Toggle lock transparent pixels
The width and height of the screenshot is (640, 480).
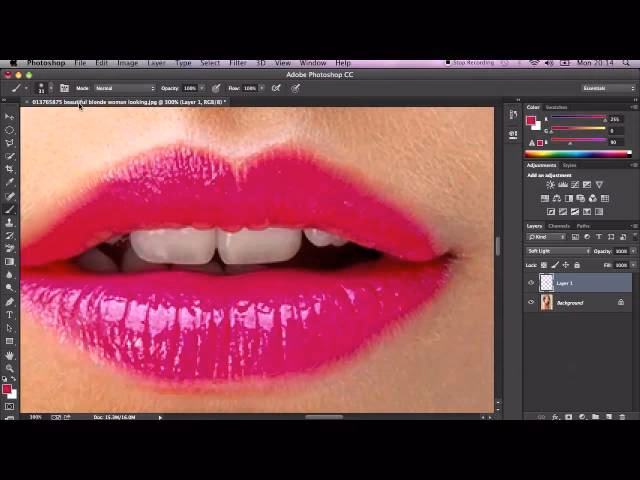click(544, 265)
